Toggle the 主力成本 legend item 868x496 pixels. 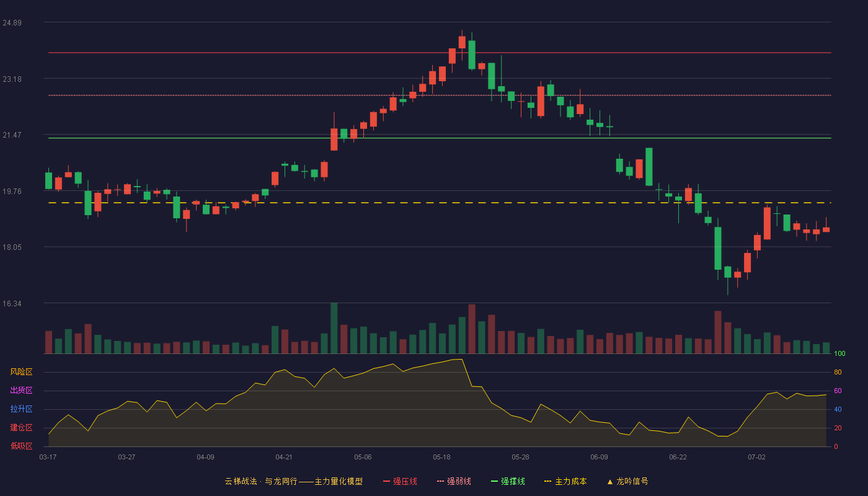[x=565, y=481]
